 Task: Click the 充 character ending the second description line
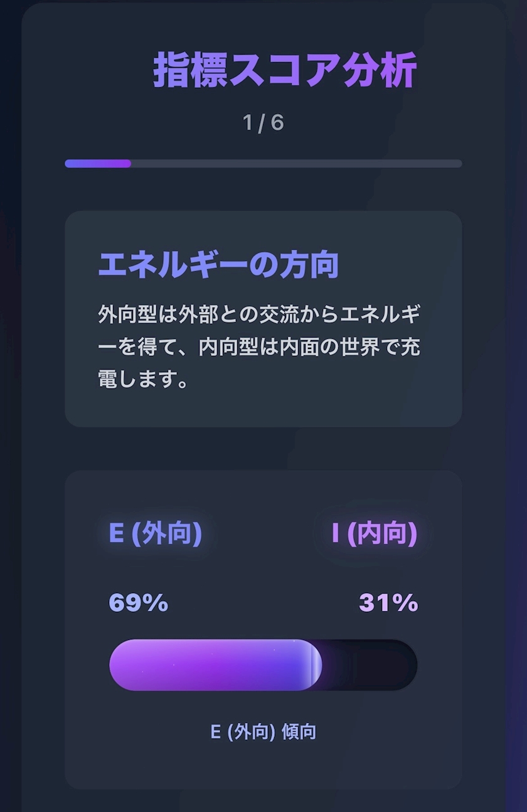[405, 347]
